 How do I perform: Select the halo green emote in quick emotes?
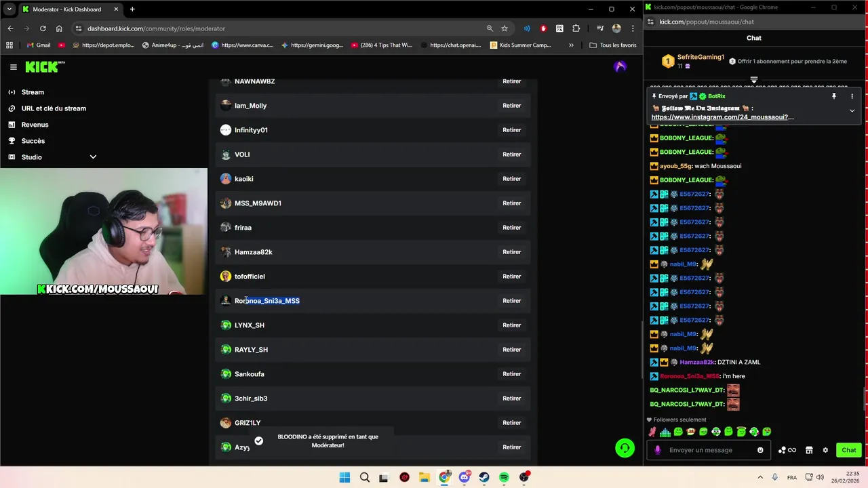[x=741, y=432]
